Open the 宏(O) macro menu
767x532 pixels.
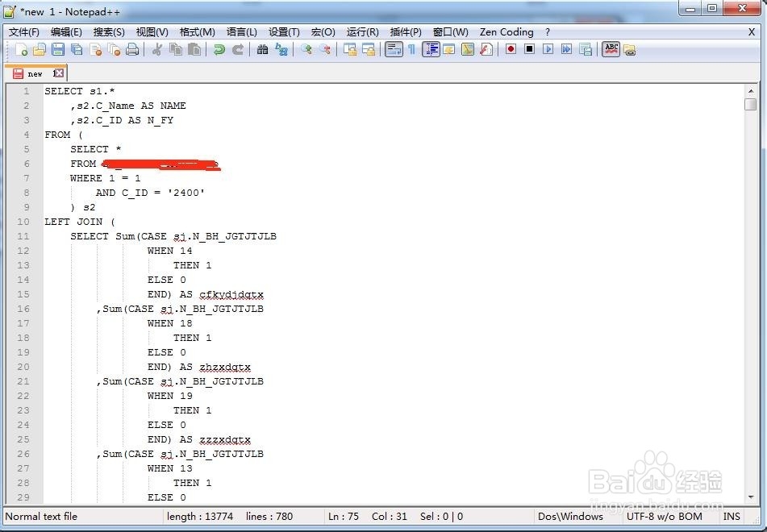coord(322,32)
